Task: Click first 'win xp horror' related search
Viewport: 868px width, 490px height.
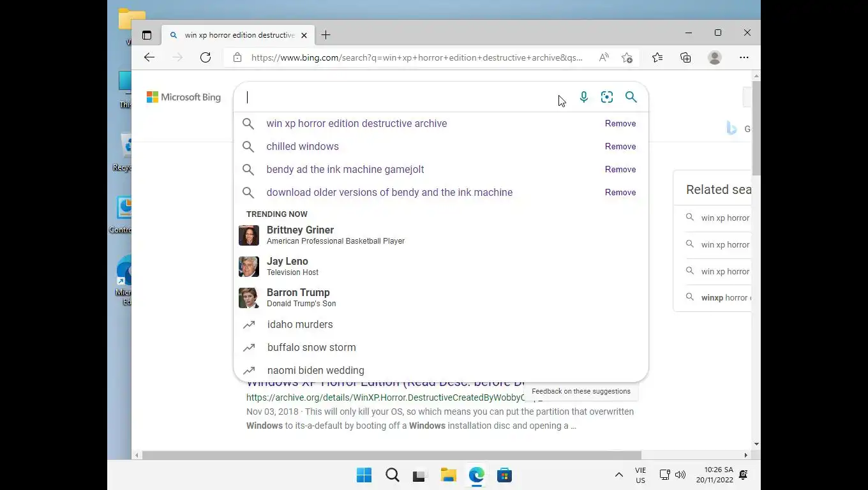Action: pyautogui.click(x=725, y=218)
